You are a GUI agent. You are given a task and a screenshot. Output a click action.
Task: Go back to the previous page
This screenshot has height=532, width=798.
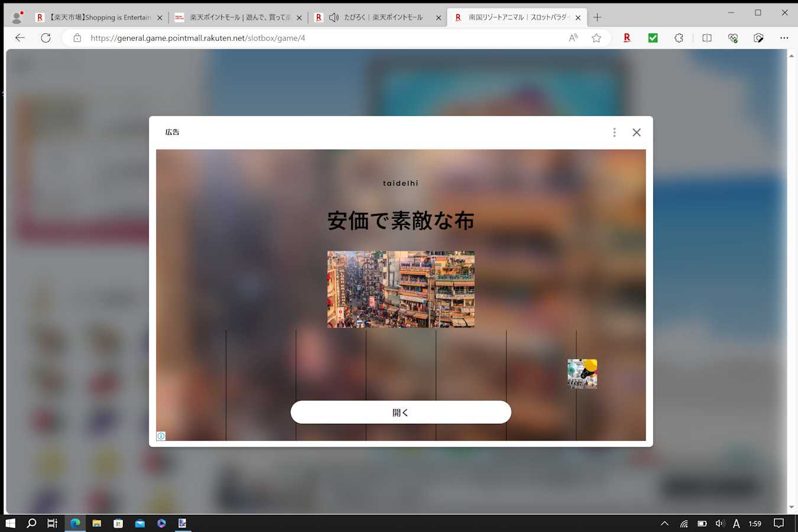coord(20,38)
